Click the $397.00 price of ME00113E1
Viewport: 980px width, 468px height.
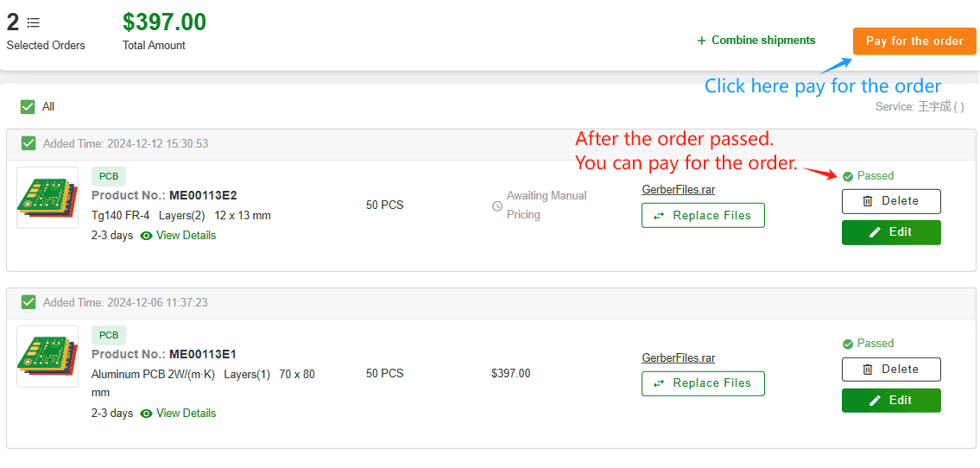pos(510,374)
